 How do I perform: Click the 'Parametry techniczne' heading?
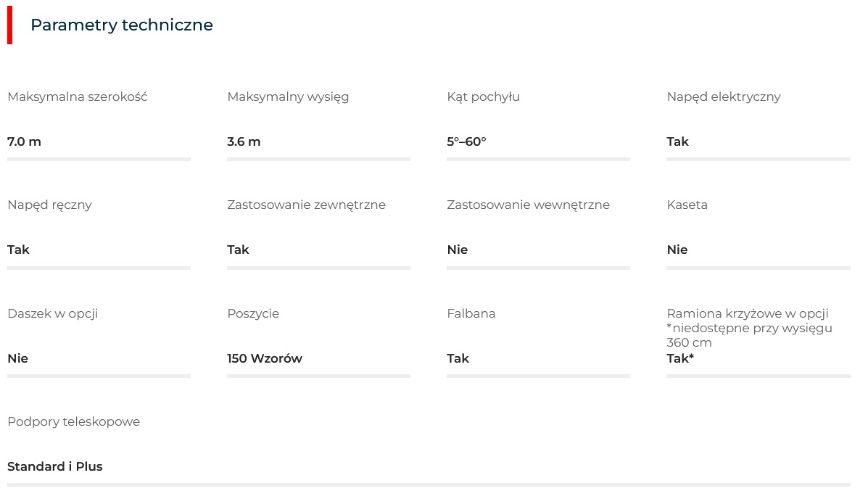click(x=121, y=25)
